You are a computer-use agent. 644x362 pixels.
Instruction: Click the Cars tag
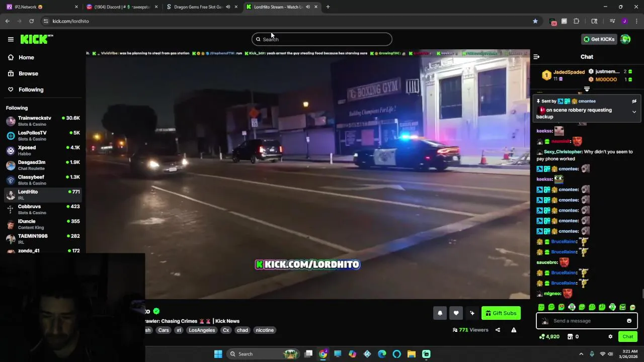click(x=164, y=330)
